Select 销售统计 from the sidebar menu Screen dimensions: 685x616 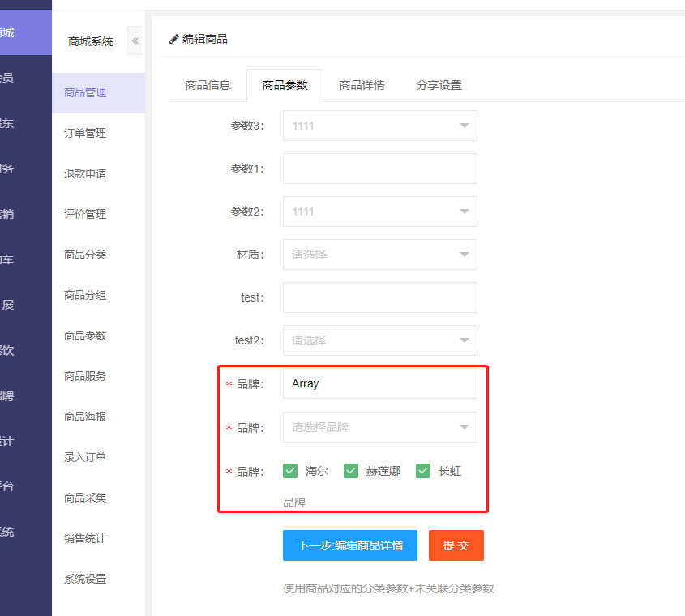(x=85, y=538)
